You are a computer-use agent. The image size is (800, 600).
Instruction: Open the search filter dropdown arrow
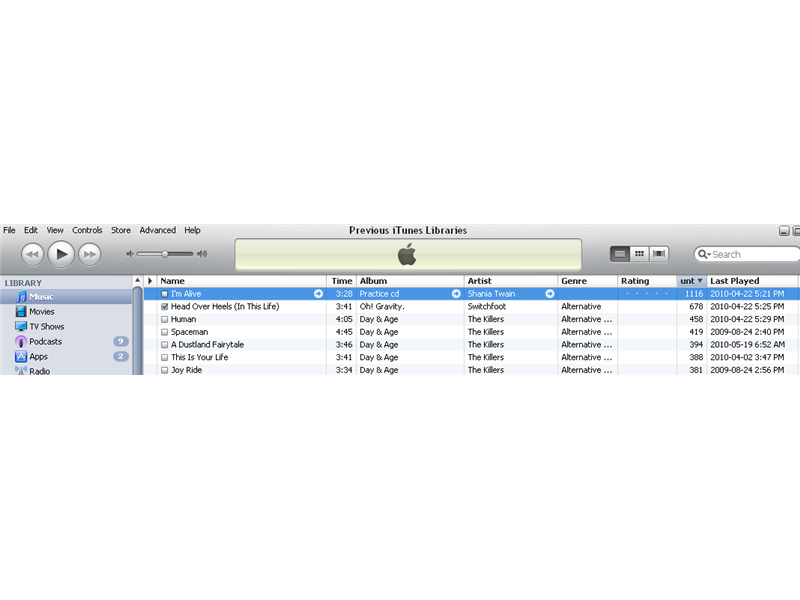pyautogui.click(x=707, y=253)
